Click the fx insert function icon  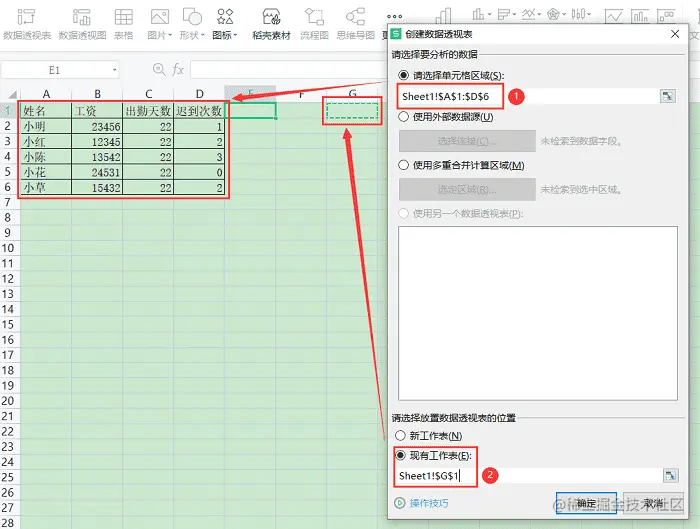[178, 69]
